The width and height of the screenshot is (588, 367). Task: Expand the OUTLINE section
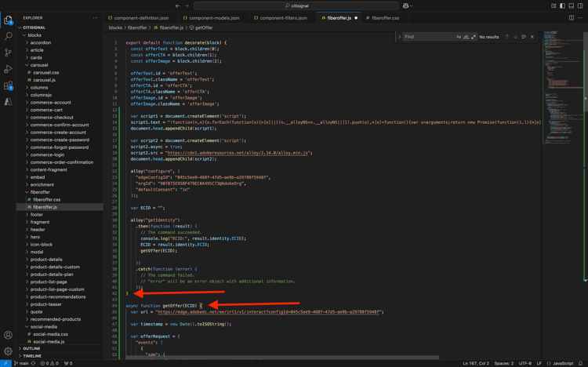[x=31, y=349]
